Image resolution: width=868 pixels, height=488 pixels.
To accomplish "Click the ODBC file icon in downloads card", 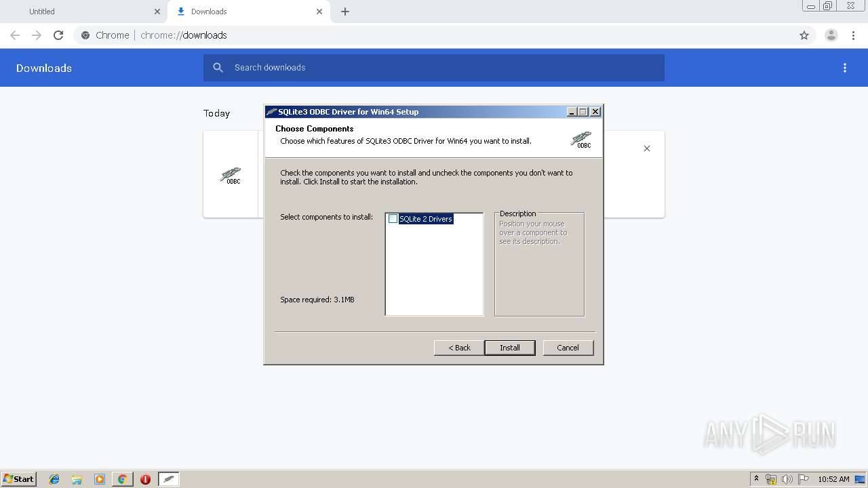I will point(231,176).
